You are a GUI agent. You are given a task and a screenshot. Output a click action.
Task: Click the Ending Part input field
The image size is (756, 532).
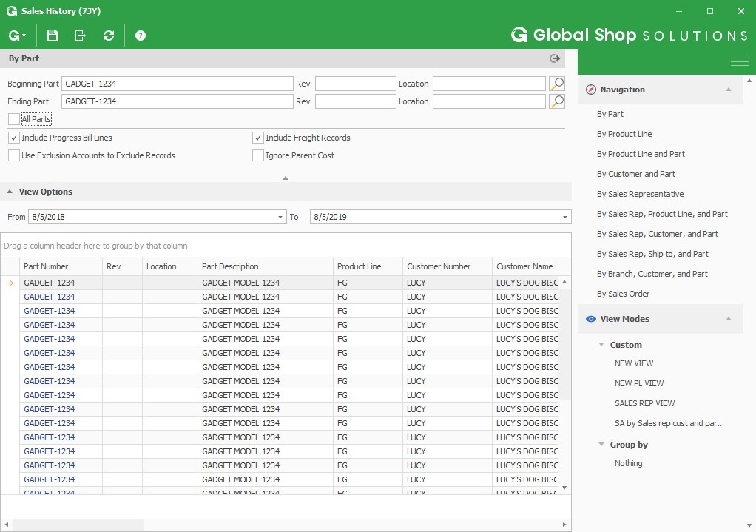click(178, 101)
